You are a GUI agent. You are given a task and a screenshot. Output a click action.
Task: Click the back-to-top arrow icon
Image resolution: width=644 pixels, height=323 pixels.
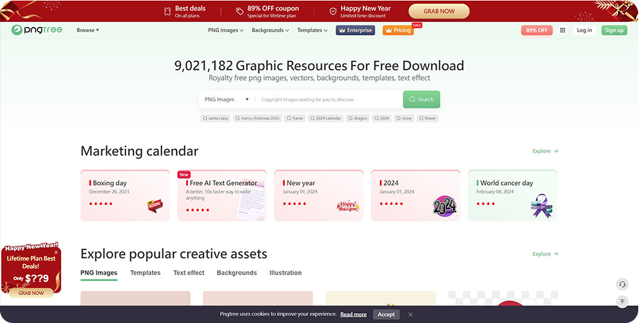tap(622, 302)
